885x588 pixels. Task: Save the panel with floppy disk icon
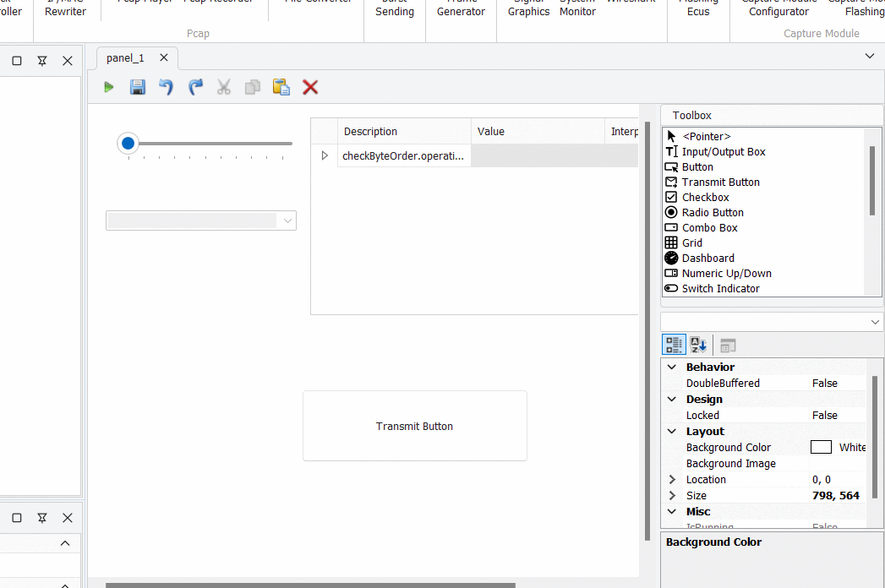[x=137, y=87]
